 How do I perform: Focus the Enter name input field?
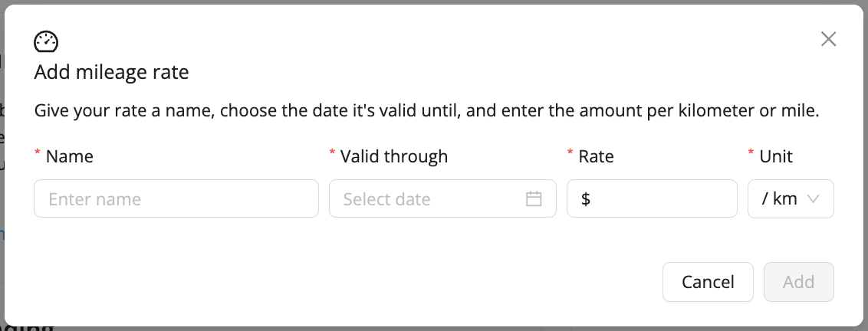176,199
